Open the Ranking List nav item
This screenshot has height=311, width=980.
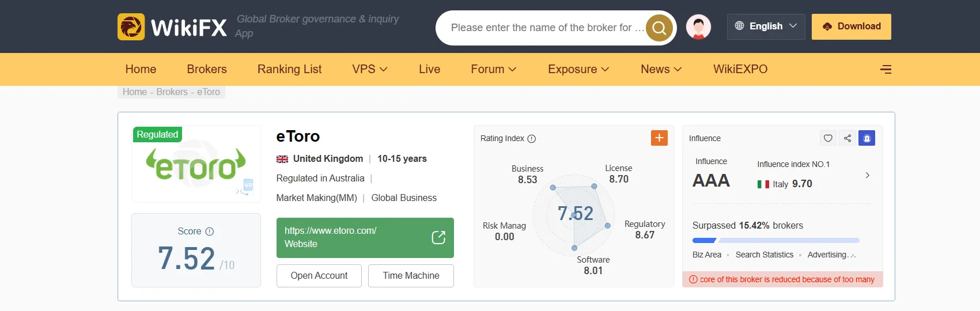tap(290, 69)
